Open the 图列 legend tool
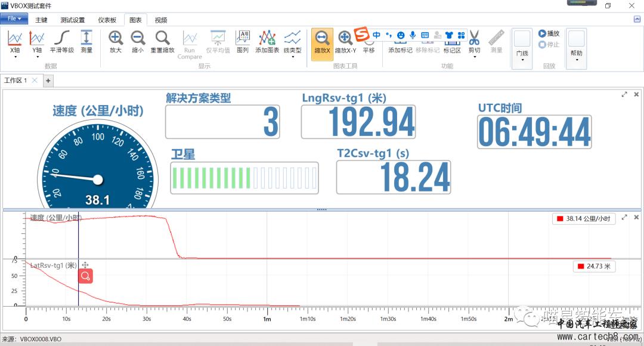644x346 pixels. 243,42
